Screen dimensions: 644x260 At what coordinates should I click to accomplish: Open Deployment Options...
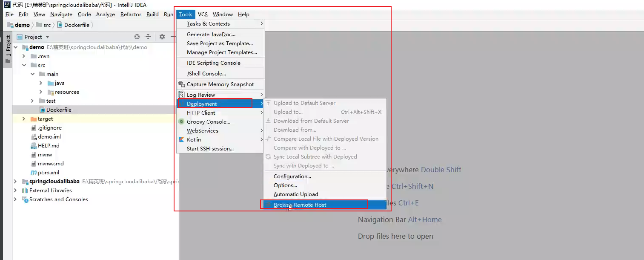tap(325, 185)
